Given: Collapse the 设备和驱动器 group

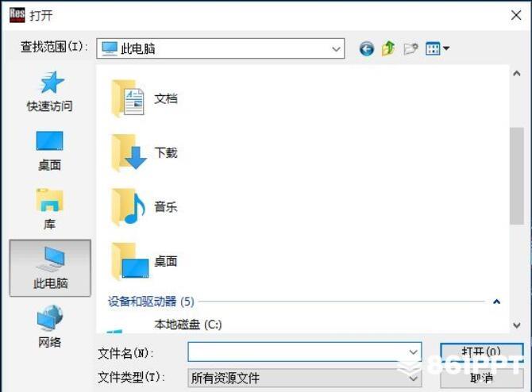Looking at the screenshot, I should [x=497, y=301].
